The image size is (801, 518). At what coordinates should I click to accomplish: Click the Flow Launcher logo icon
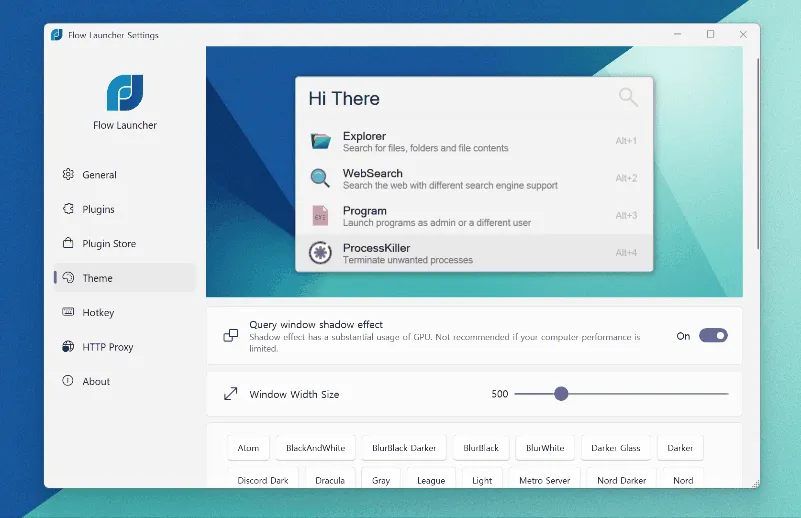pos(125,92)
